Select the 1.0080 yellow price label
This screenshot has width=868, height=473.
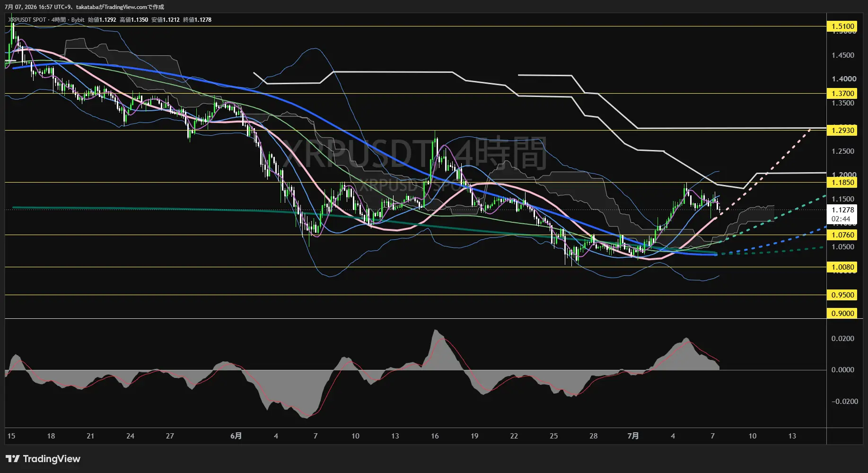pos(842,267)
